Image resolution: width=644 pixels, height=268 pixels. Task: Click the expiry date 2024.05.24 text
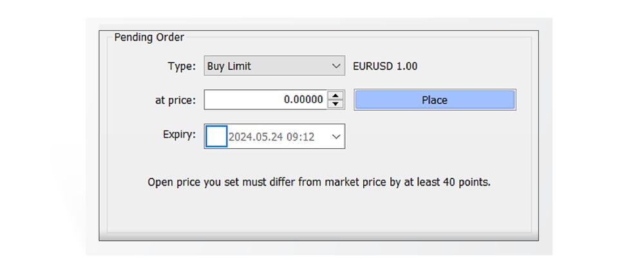pos(255,137)
